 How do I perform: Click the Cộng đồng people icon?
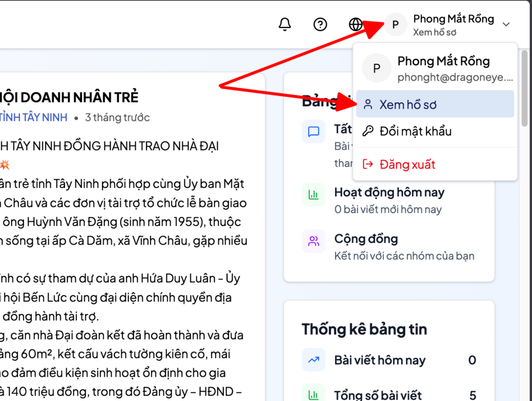point(313,241)
